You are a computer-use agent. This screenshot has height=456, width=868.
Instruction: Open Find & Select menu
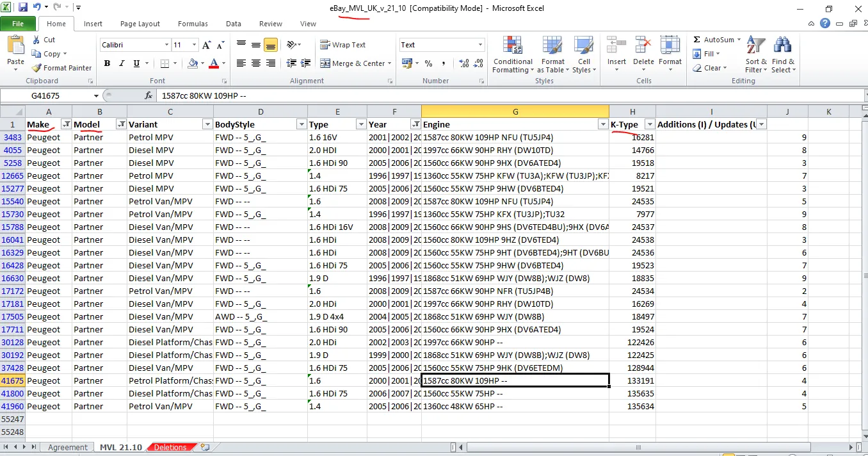coord(783,55)
